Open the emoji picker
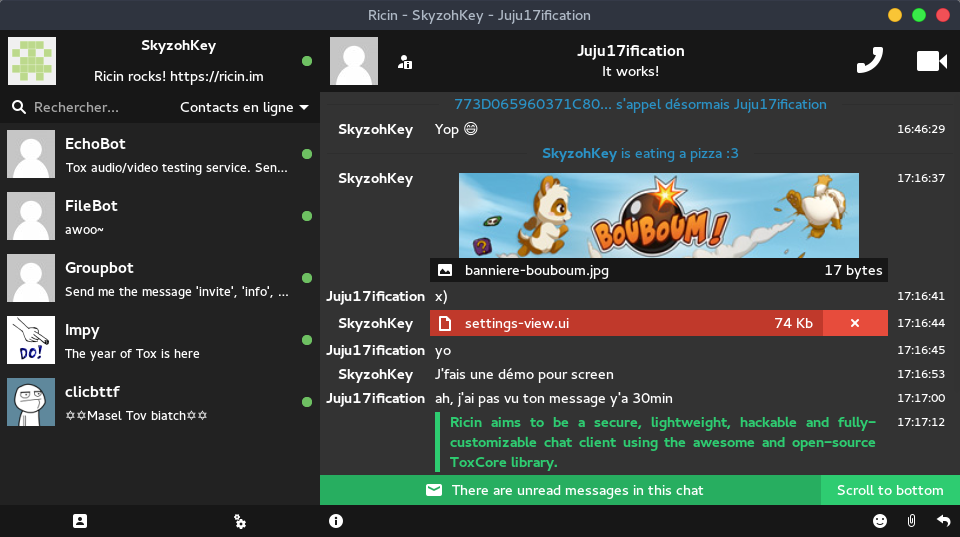 coord(880,521)
